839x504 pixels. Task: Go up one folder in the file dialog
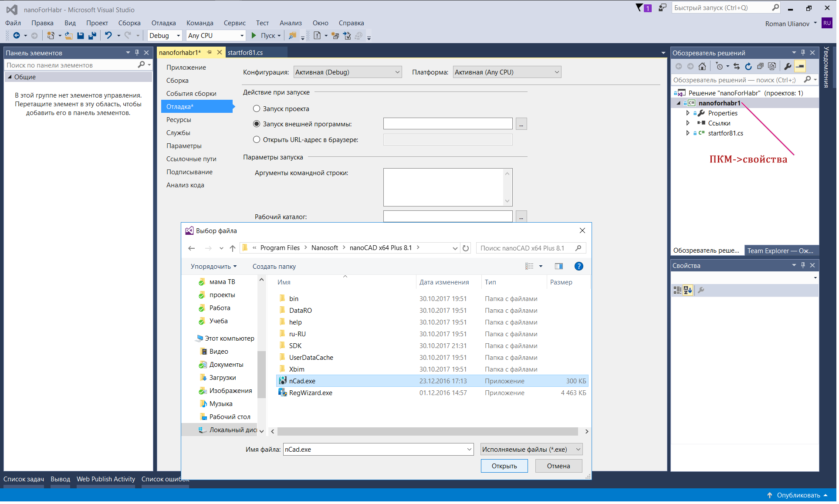point(233,248)
